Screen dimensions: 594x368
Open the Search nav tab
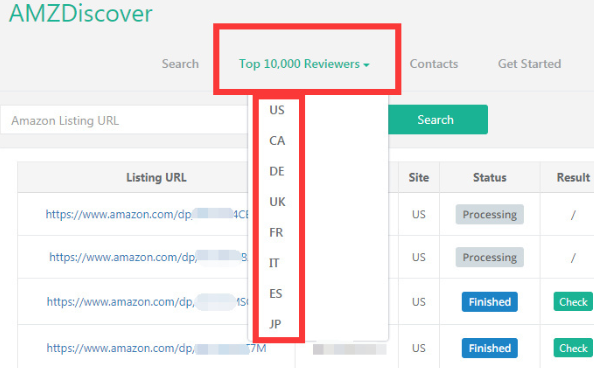click(x=180, y=64)
